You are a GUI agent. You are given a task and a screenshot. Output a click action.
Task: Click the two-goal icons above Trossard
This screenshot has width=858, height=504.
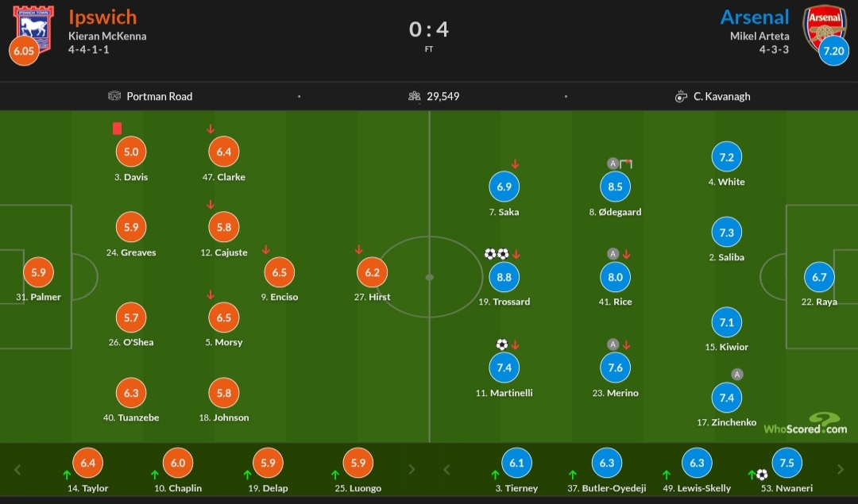(497, 254)
